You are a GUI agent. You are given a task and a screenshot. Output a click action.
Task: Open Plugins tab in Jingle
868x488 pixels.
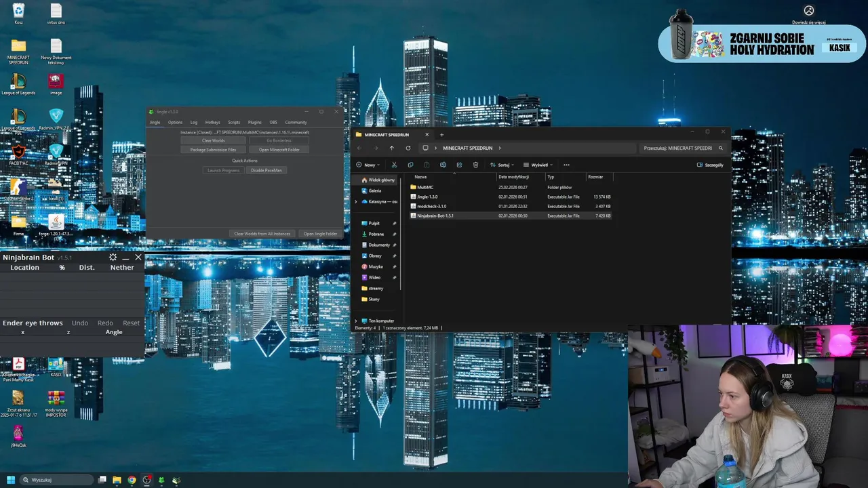pyautogui.click(x=254, y=123)
